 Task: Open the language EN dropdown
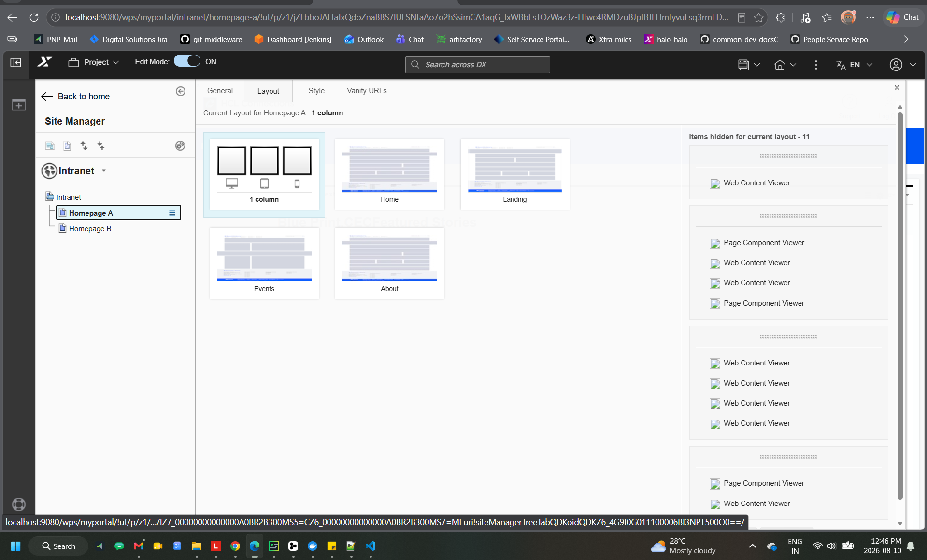point(854,65)
